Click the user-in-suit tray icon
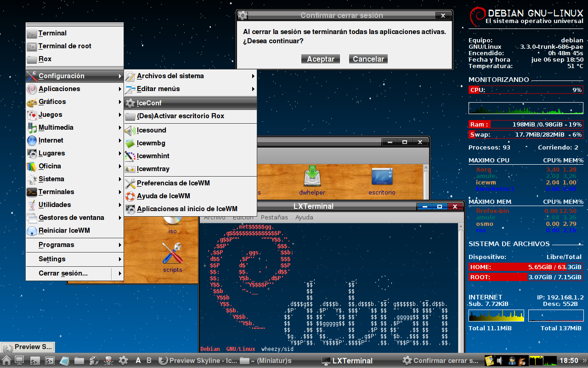588x368 pixels. pos(511,361)
